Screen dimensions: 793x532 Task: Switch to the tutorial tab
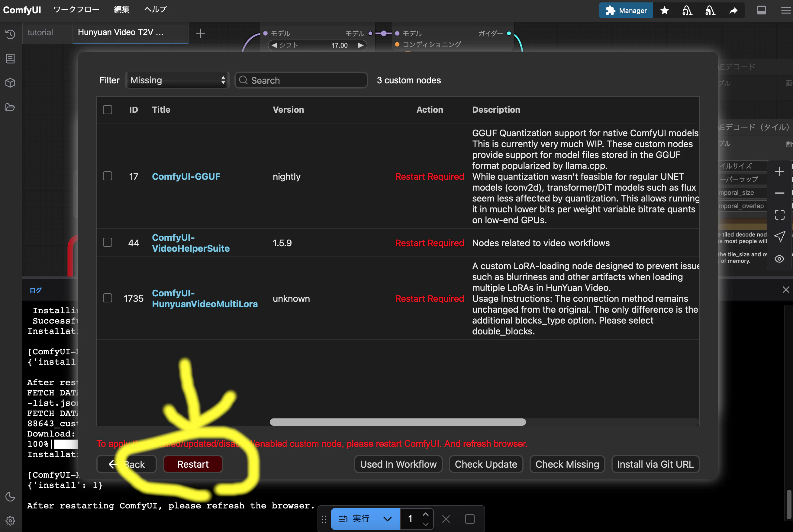(40, 33)
